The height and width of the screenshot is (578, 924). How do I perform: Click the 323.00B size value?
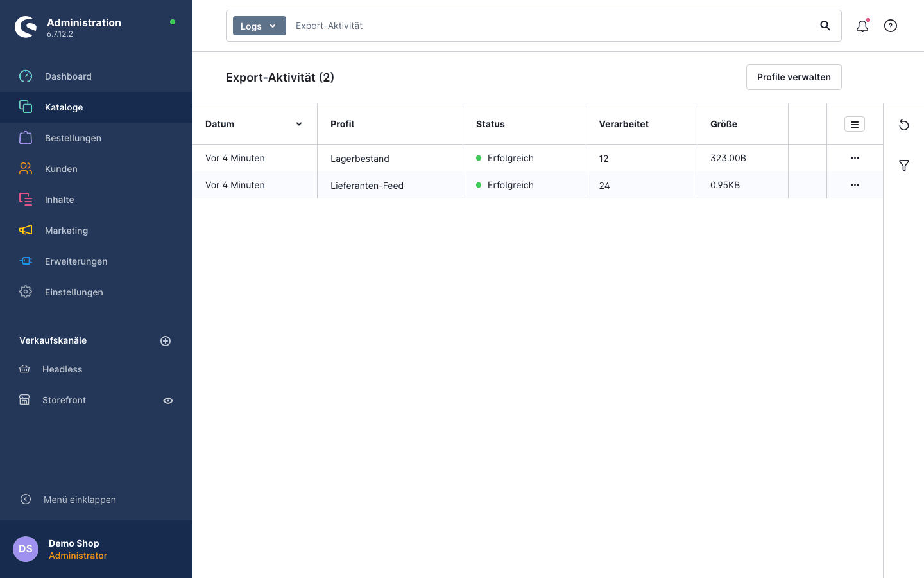click(728, 158)
